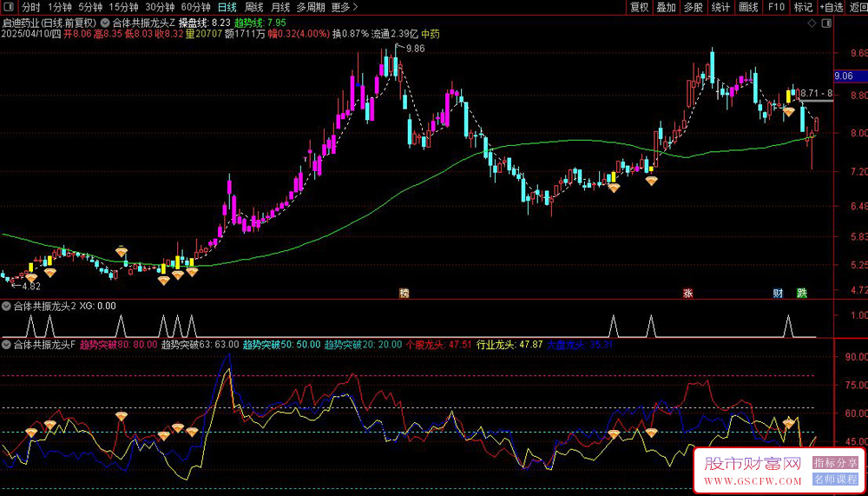
Task: Expand the 合体共振龙头2 sub-indicator menu
Action: pyautogui.click(x=7, y=306)
